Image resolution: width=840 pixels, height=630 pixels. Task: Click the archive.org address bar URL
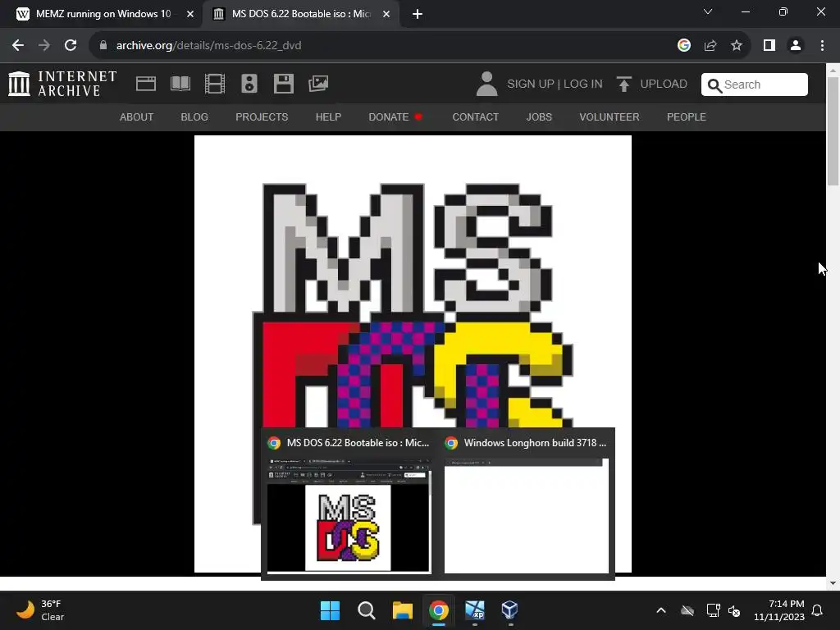(208, 46)
